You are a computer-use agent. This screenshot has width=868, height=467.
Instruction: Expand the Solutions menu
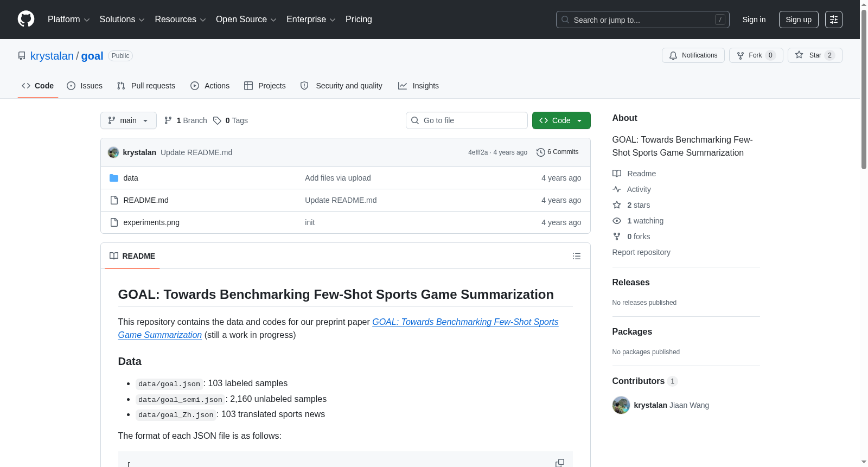pyautogui.click(x=122, y=20)
